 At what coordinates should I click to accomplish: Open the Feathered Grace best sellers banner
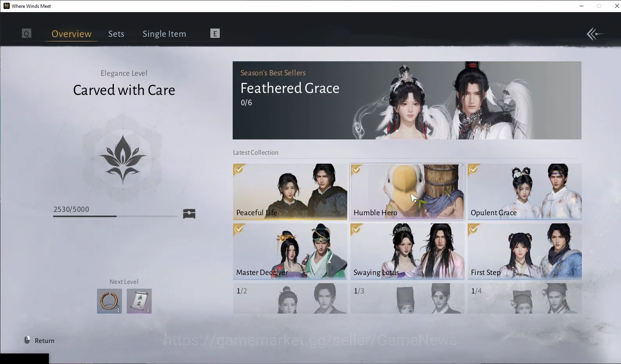point(407,100)
